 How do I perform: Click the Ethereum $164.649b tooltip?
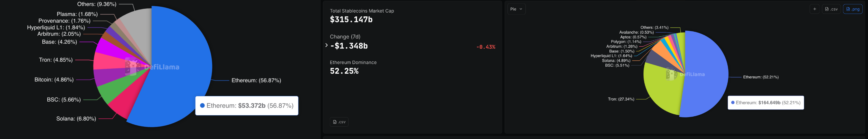(x=765, y=103)
